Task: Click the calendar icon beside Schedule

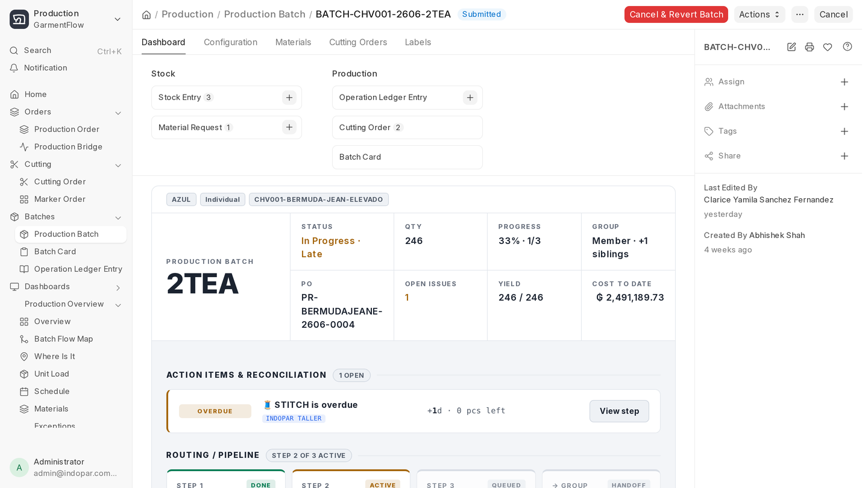Action: tap(24, 392)
